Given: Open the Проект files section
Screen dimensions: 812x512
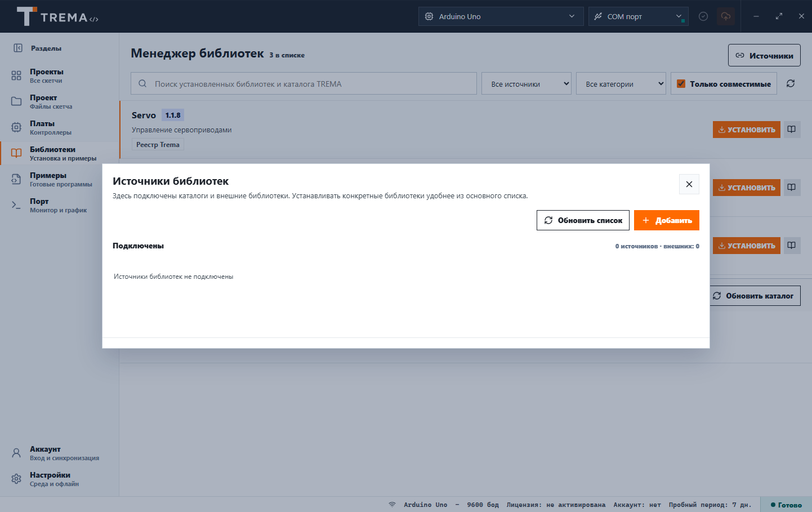Looking at the screenshot, I should coord(60,101).
